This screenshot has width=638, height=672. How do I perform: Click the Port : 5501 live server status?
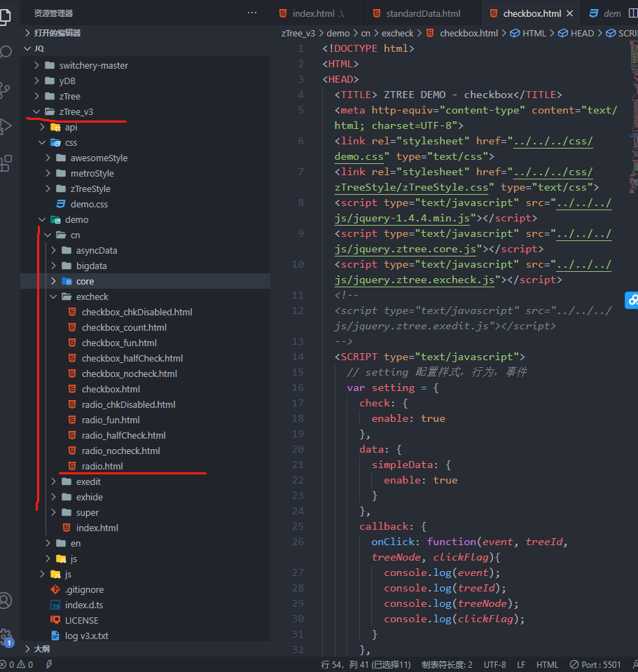595,664
